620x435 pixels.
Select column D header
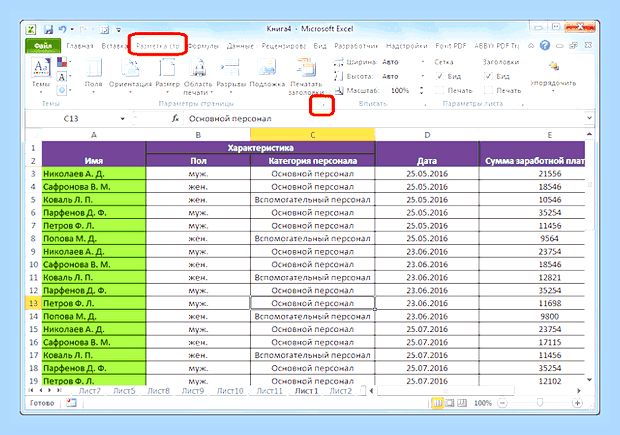coord(427,135)
